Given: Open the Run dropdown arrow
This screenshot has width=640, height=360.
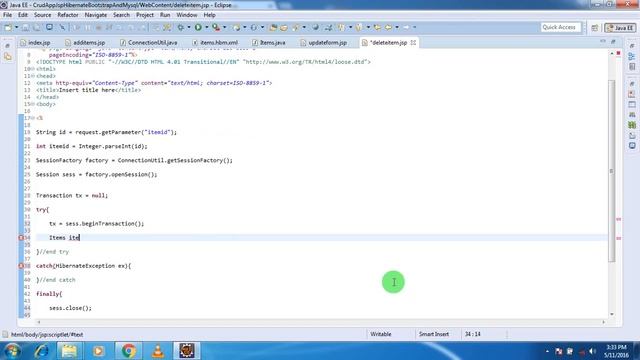Looking at the screenshot, I should tap(207, 27).
